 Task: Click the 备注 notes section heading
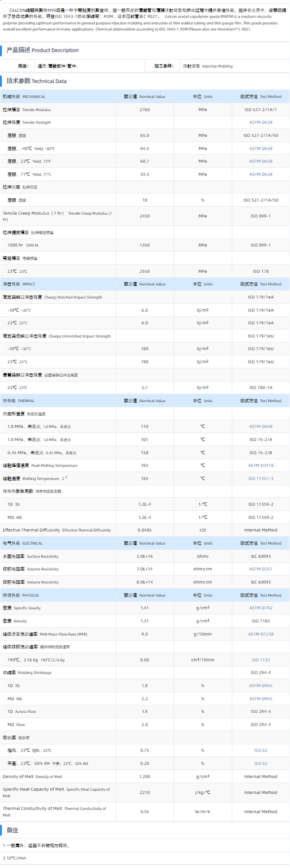(12, 830)
